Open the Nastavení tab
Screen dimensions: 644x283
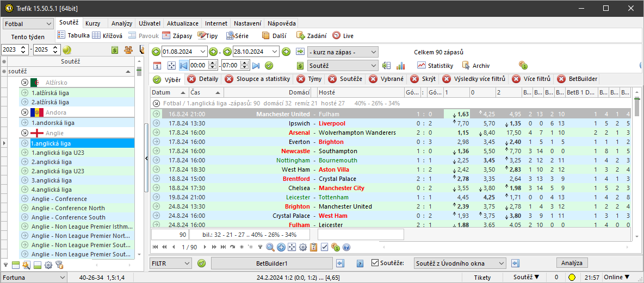[246, 23]
